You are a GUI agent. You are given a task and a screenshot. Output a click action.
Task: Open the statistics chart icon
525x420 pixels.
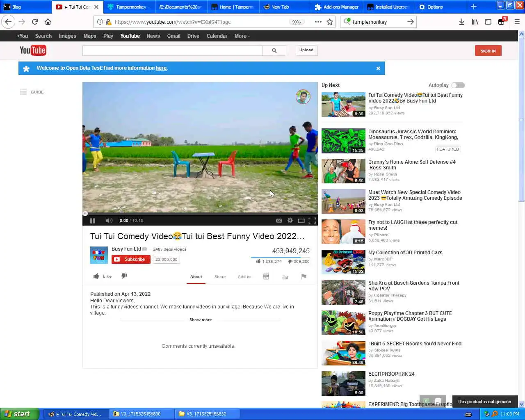point(285,277)
